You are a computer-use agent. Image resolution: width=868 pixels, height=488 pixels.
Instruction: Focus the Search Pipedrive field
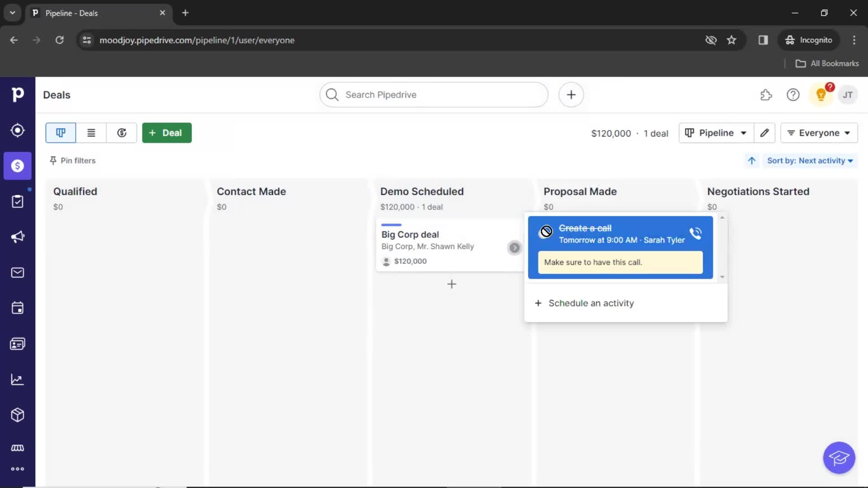point(434,95)
